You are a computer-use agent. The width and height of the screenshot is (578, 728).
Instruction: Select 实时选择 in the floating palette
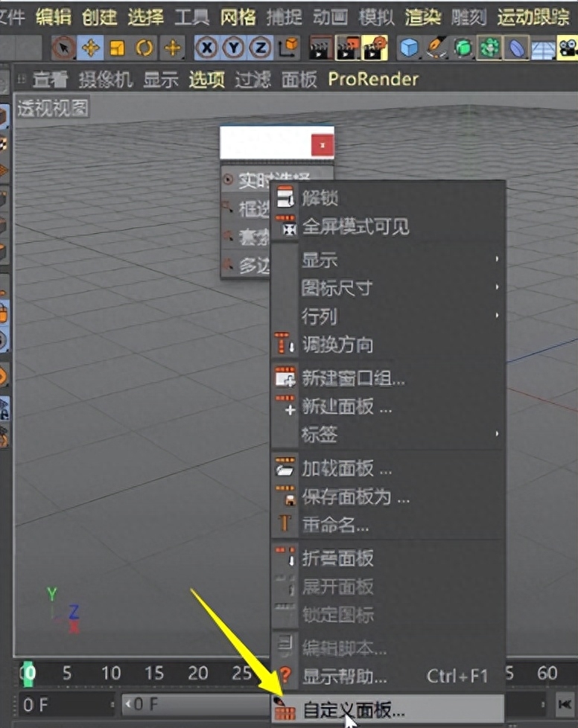coord(277,179)
